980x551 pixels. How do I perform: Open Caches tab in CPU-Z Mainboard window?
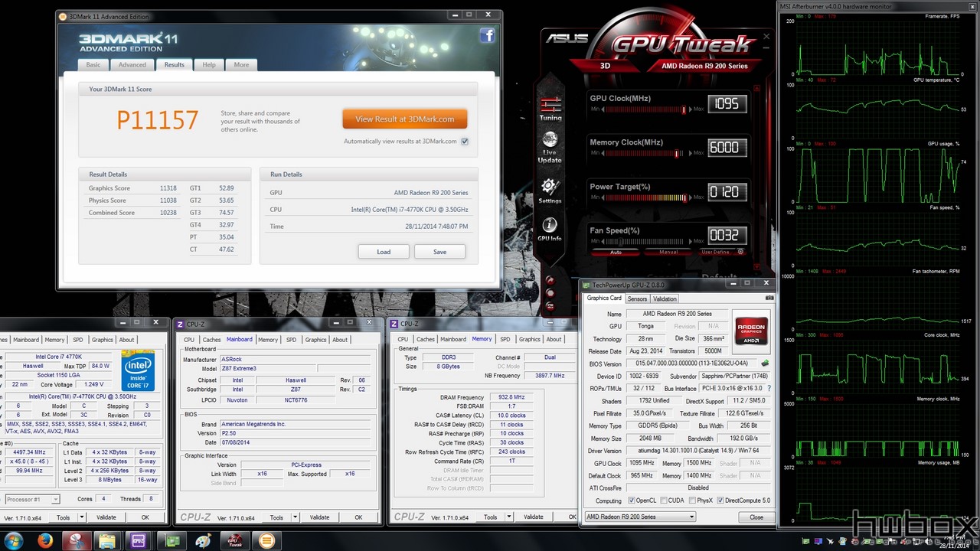pyautogui.click(x=211, y=339)
